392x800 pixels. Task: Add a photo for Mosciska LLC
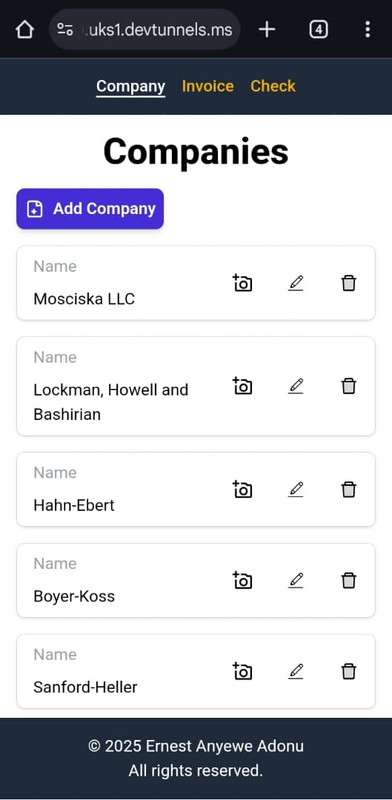[242, 283]
